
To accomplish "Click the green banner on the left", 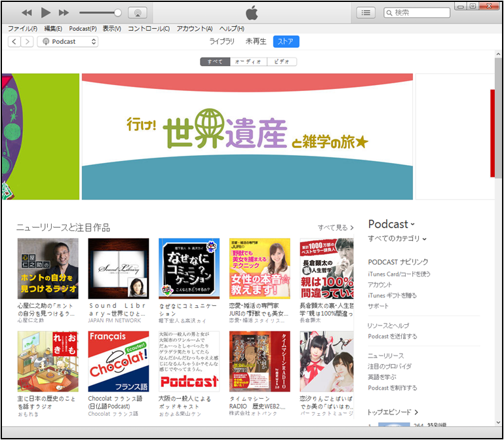I will click(x=40, y=136).
